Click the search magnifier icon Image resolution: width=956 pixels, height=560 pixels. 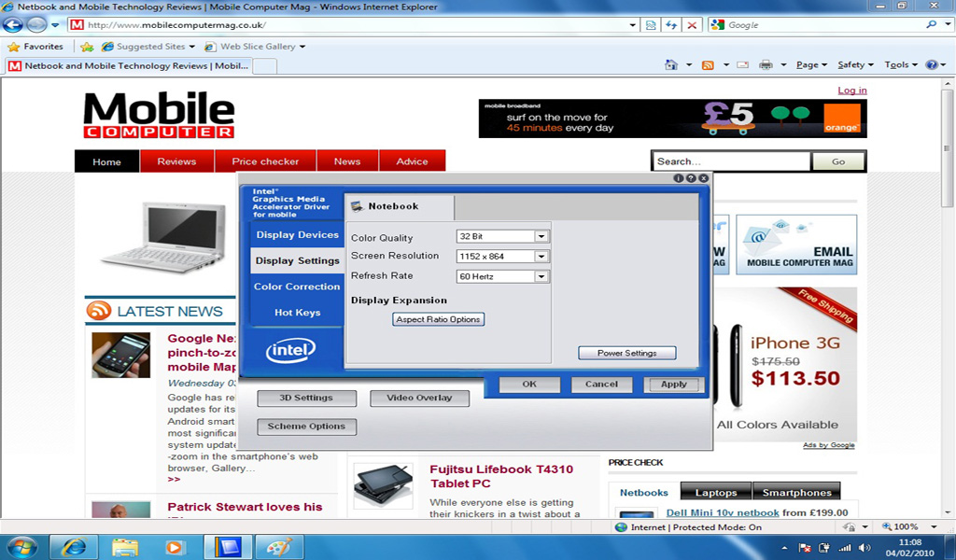pos(931,24)
